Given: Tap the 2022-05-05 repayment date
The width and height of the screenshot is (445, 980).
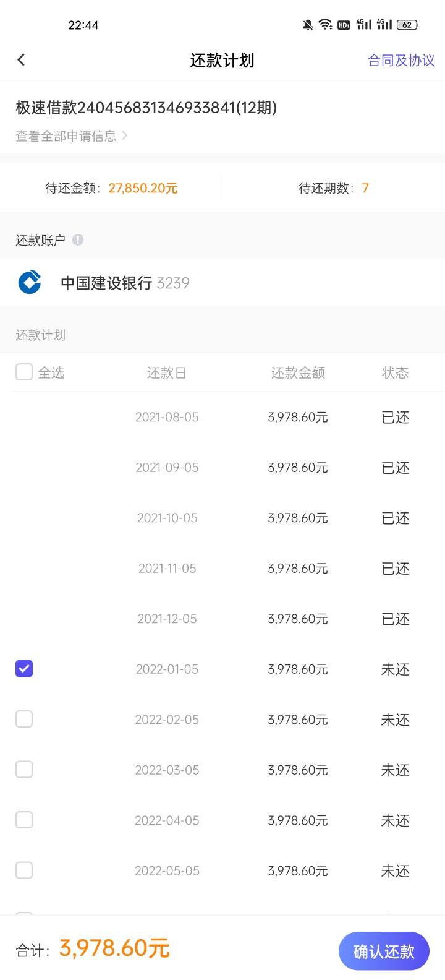Looking at the screenshot, I should point(167,870).
